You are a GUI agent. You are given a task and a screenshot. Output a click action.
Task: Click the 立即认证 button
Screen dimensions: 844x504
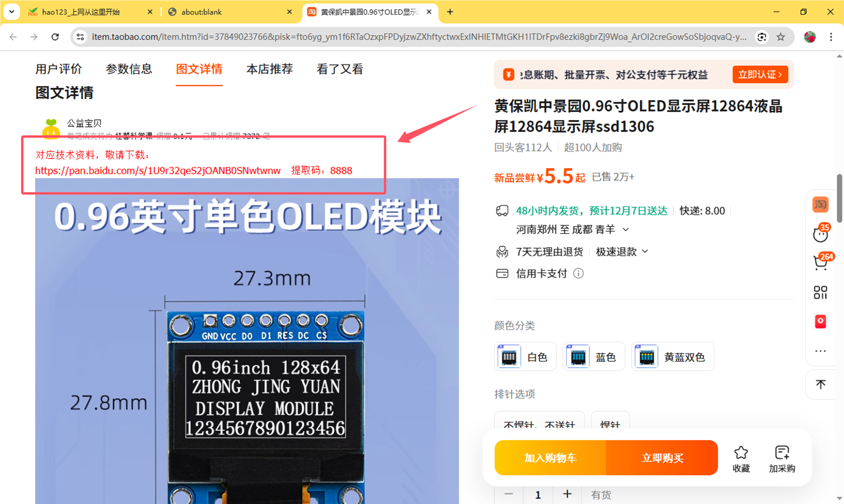click(x=760, y=75)
